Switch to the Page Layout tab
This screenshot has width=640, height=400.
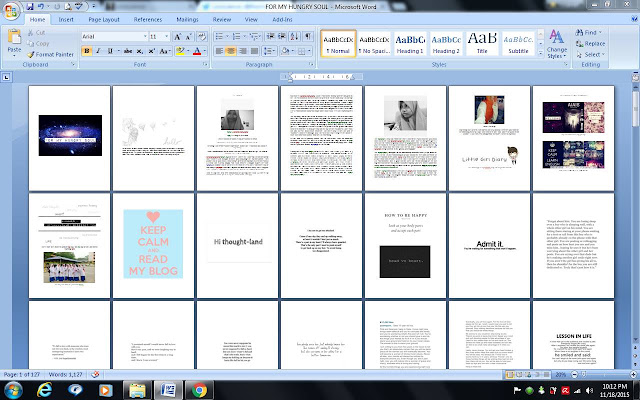pos(104,19)
